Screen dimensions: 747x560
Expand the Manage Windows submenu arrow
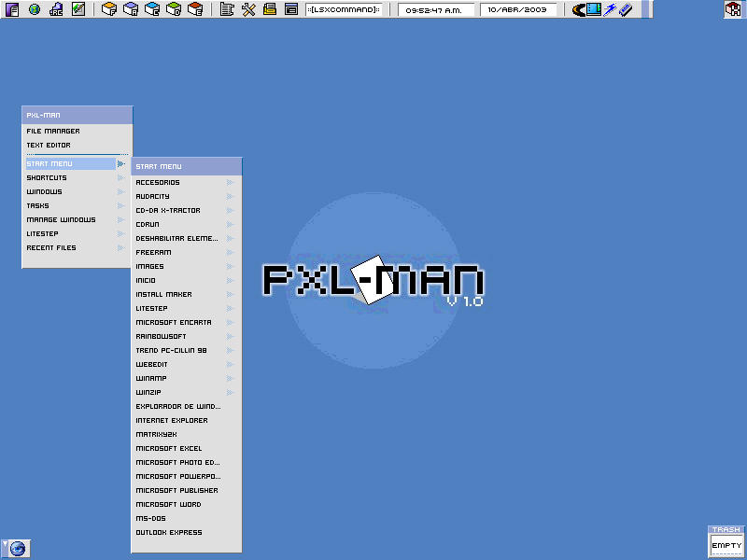pyautogui.click(x=121, y=220)
